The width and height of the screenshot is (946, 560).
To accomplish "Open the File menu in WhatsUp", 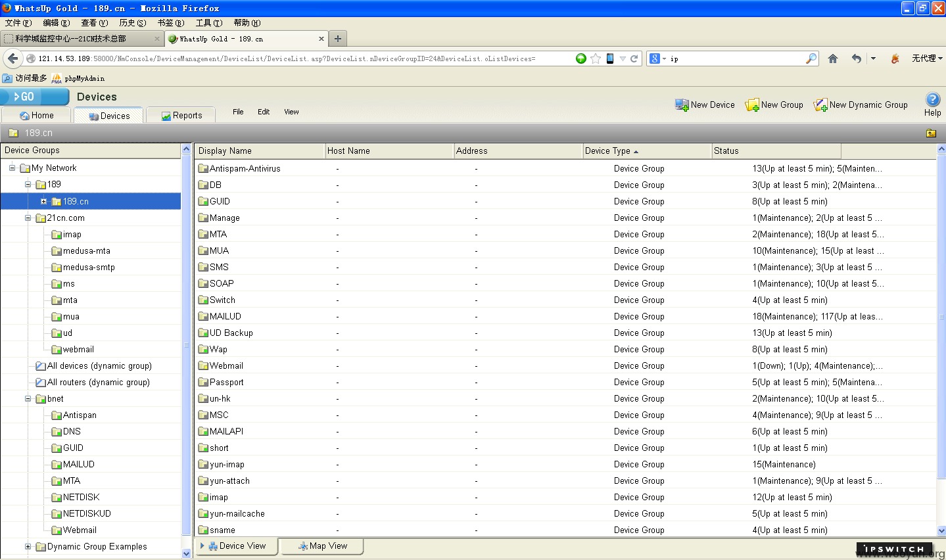I will (238, 112).
